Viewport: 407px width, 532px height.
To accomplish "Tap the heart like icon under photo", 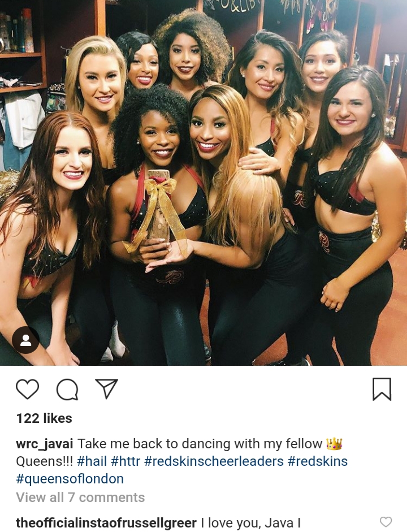I will pos(28,389).
